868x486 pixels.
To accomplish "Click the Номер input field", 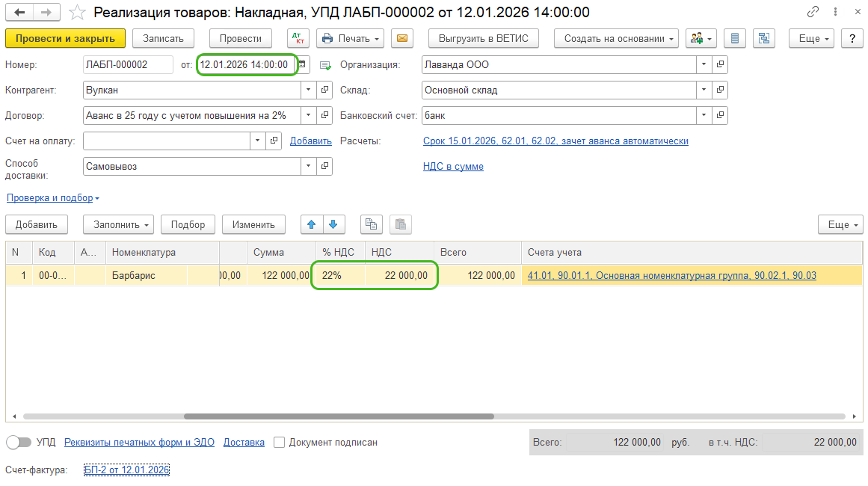I will [x=127, y=64].
